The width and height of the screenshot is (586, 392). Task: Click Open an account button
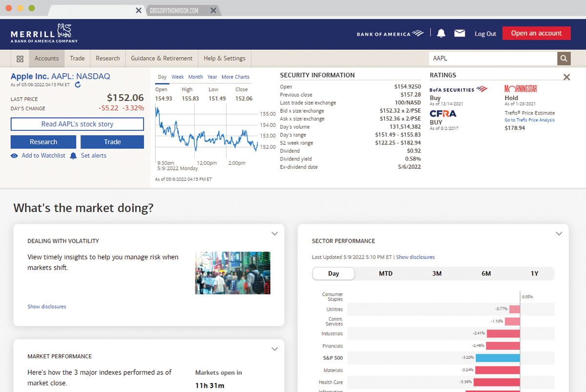pyautogui.click(x=537, y=33)
